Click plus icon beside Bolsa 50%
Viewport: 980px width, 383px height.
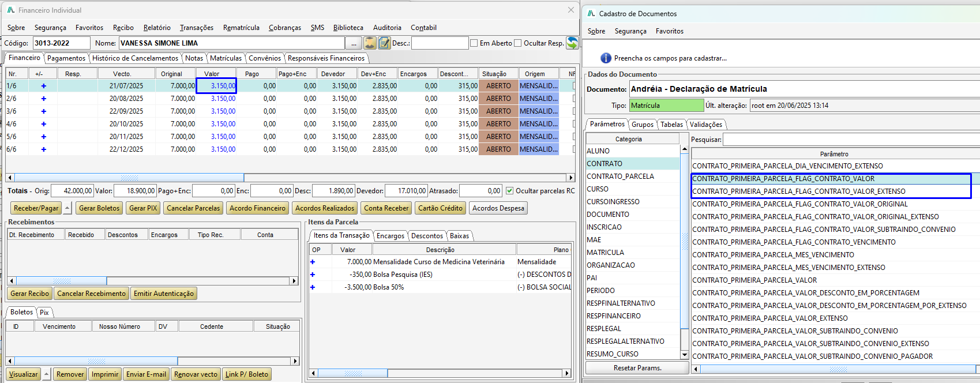click(x=313, y=287)
